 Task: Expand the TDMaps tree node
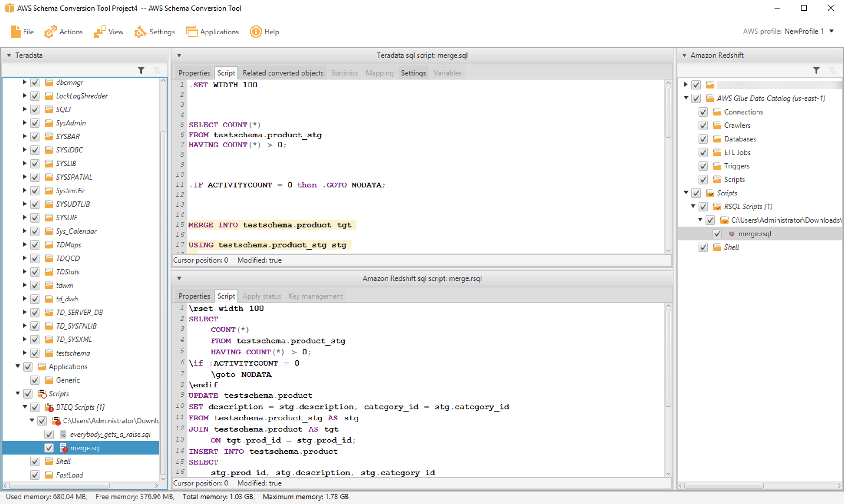(24, 245)
